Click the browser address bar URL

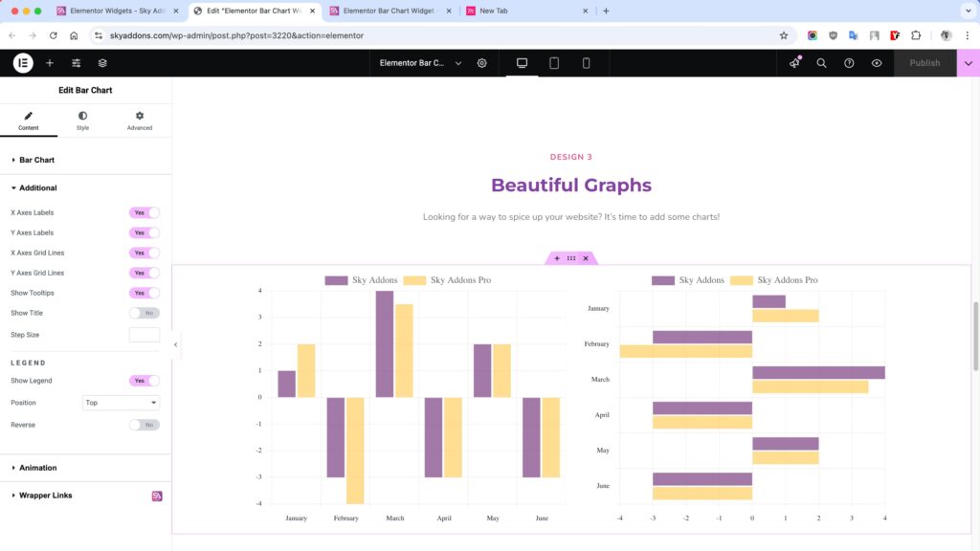[x=236, y=35]
